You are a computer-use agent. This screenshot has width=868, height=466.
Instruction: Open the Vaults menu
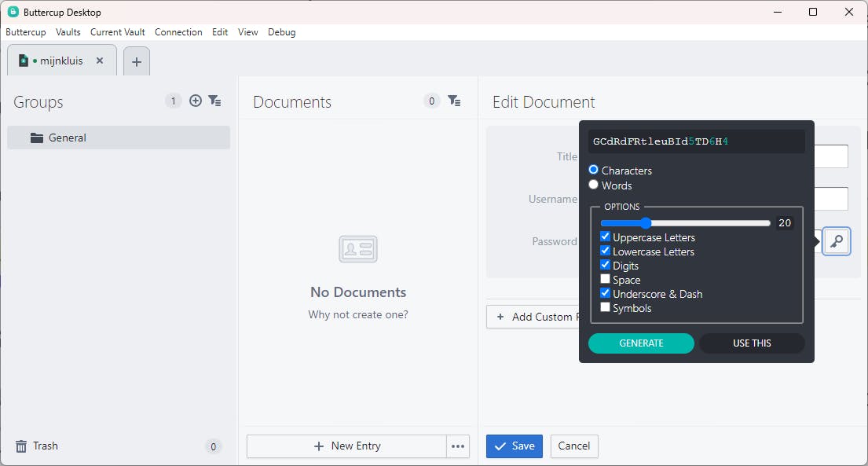pos(68,32)
